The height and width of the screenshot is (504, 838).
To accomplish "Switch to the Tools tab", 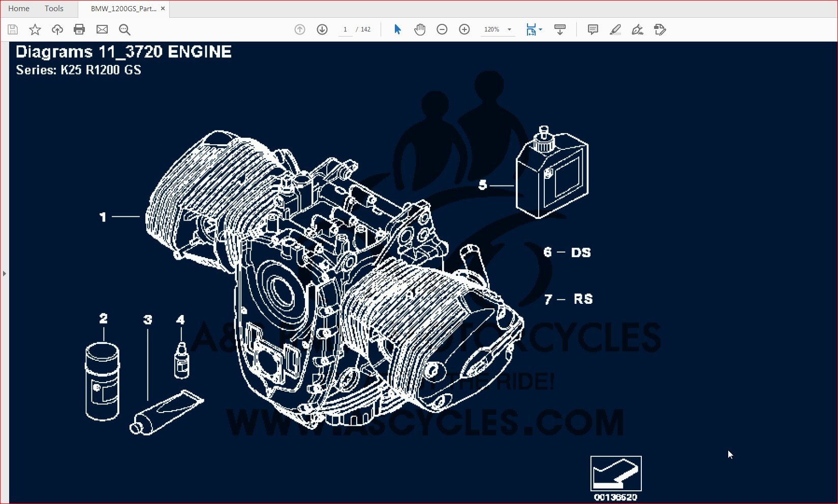I will point(54,9).
